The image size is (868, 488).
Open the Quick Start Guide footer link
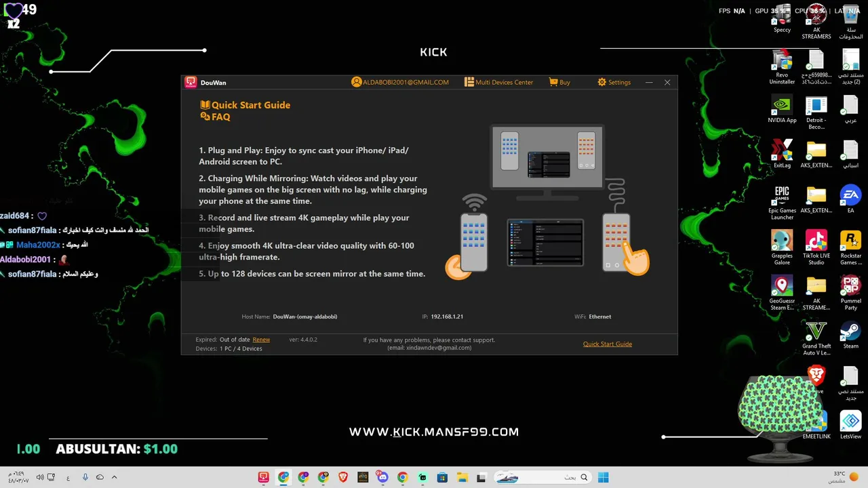click(x=608, y=344)
